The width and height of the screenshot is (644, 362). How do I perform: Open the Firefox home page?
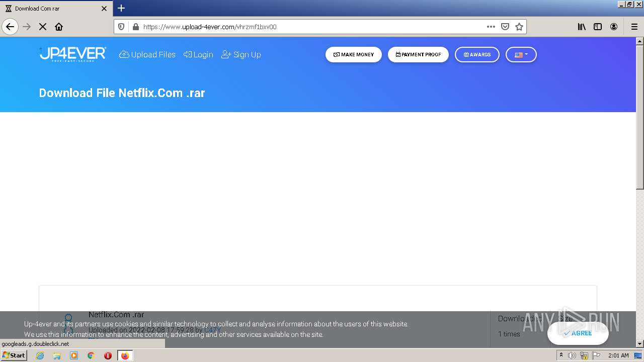59,27
